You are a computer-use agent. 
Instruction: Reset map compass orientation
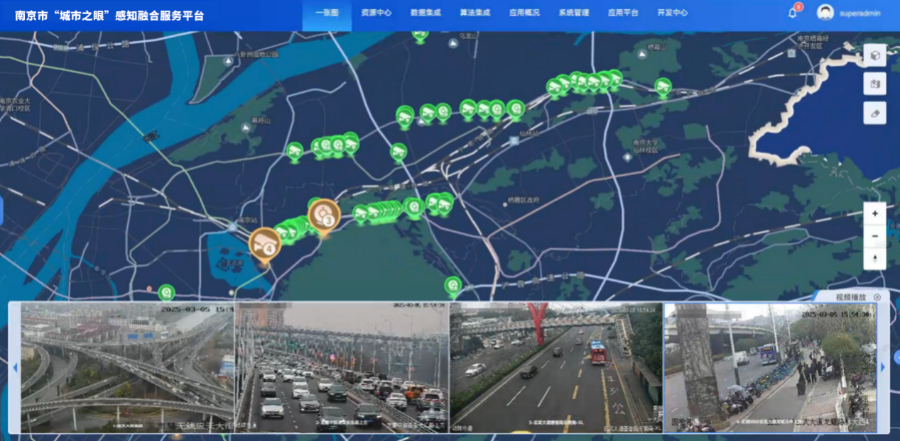[875, 258]
